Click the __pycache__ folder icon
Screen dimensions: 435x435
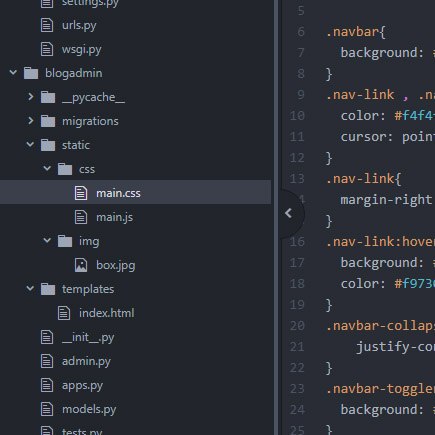tap(48, 97)
